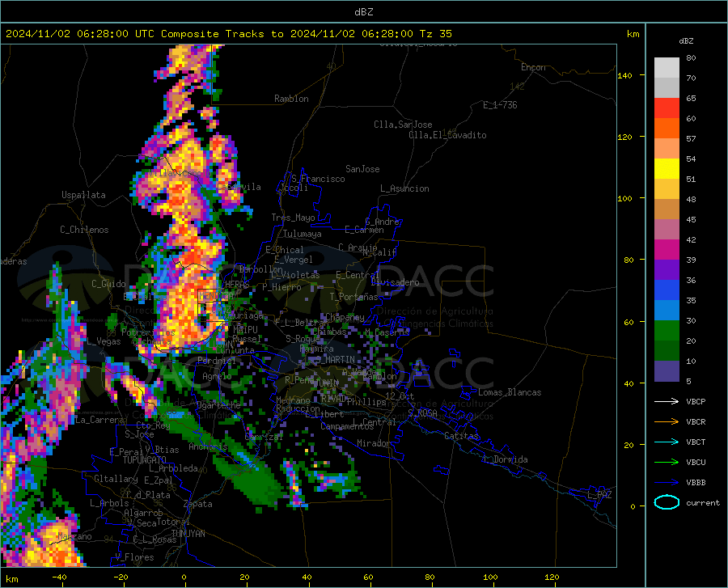
Task: Click the L_Vegas place label
Action: click(x=104, y=341)
